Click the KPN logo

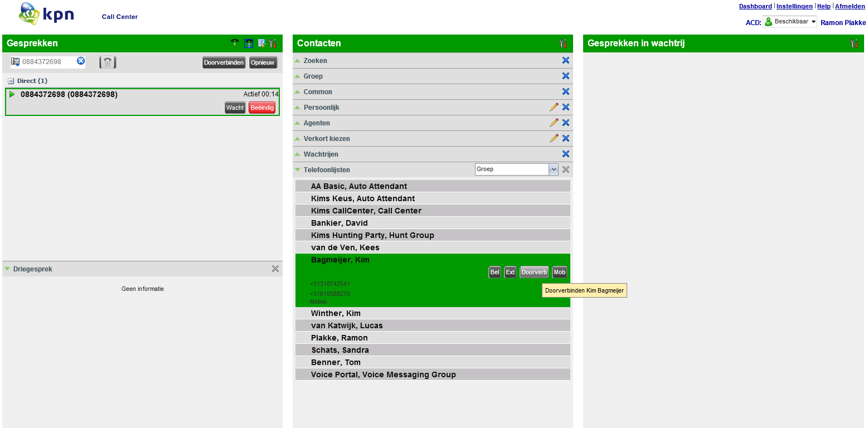tap(46, 14)
